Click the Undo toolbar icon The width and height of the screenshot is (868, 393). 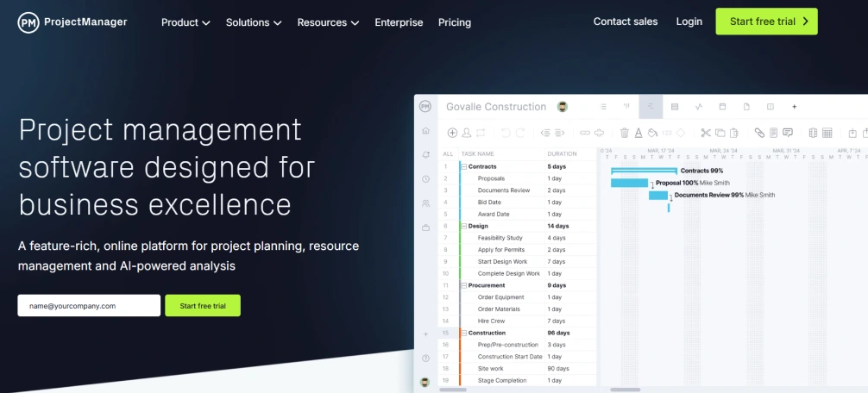pos(506,133)
